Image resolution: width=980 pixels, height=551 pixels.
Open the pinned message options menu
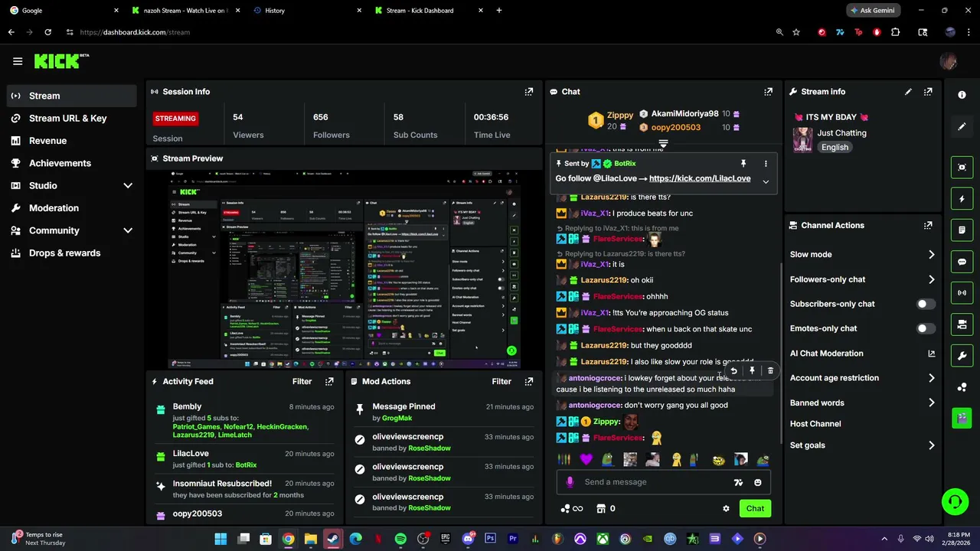(x=766, y=164)
